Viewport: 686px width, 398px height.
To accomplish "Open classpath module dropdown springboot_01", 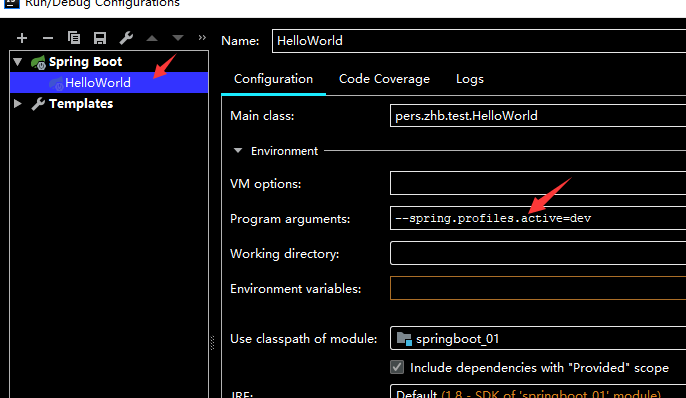I will [x=538, y=339].
